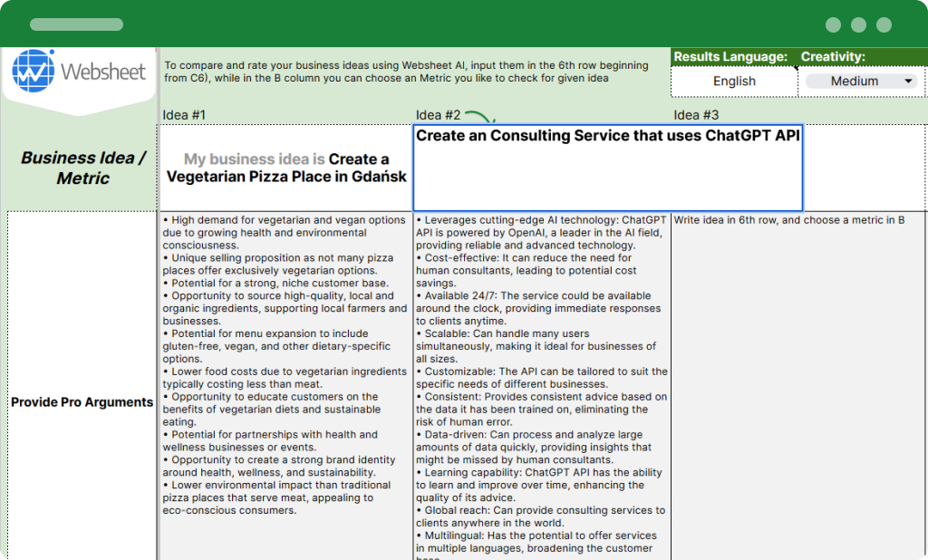Click the Idea #2 consulting service cell
This screenshot has height=560, width=928.
(x=608, y=168)
